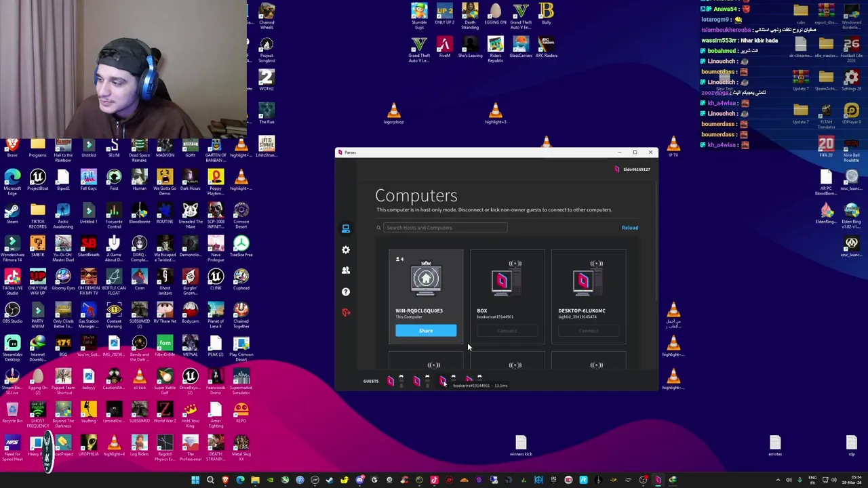The height and width of the screenshot is (488, 868).
Task: Launch Chained Together desktop shortcut
Action: 241,314
